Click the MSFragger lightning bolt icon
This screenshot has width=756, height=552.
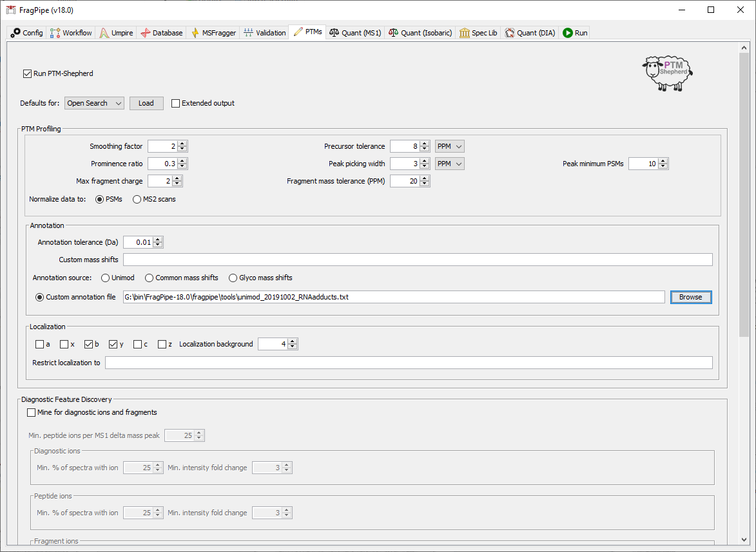195,33
